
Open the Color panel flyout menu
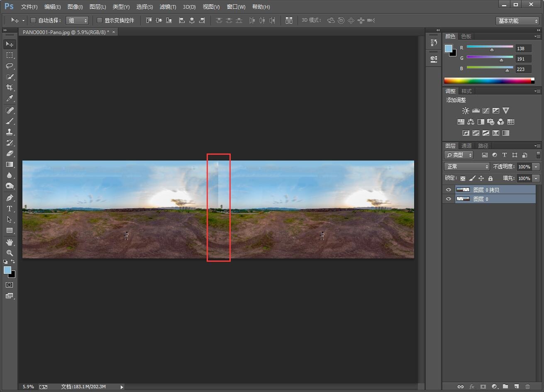pyautogui.click(x=538, y=37)
